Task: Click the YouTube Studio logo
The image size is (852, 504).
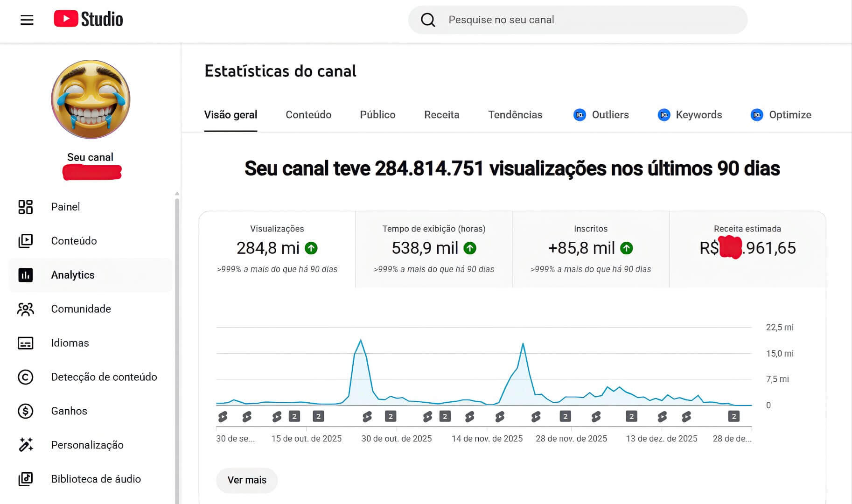Action: [88, 19]
